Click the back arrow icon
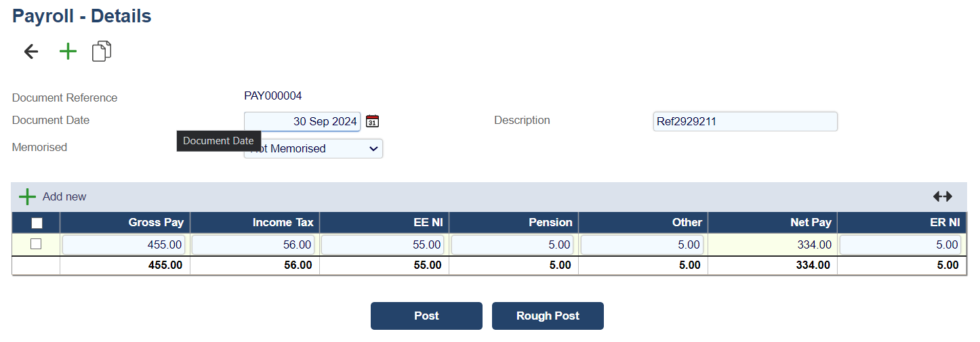 [31, 51]
